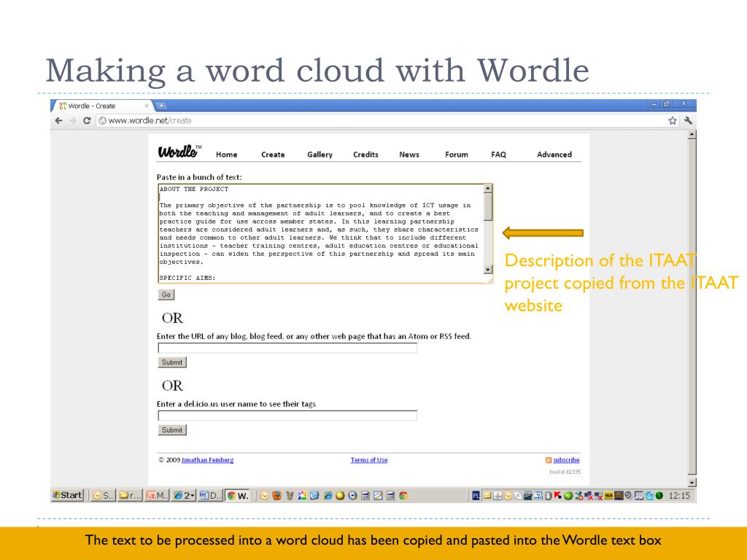
Task: Click the page scrollbar up arrow
Action: pyautogui.click(x=692, y=135)
